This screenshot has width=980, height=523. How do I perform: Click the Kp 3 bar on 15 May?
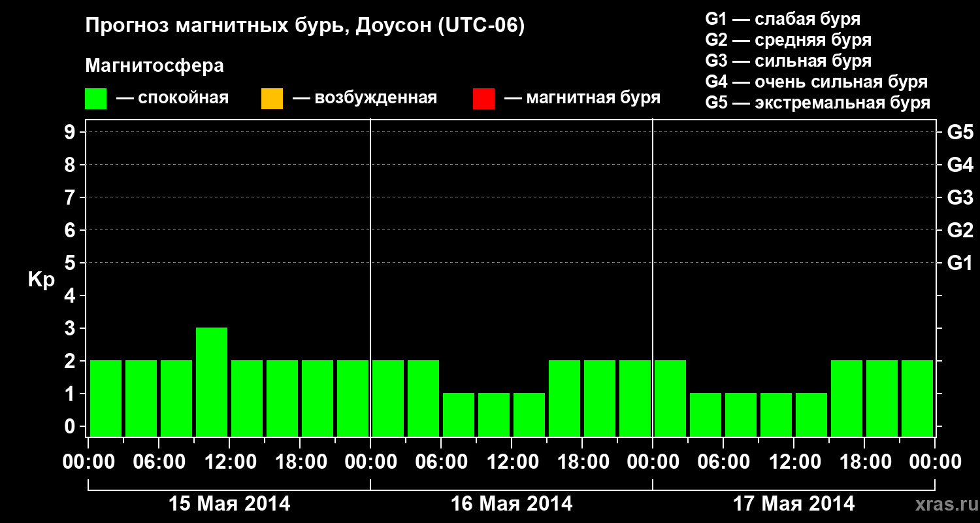(212, 382)
